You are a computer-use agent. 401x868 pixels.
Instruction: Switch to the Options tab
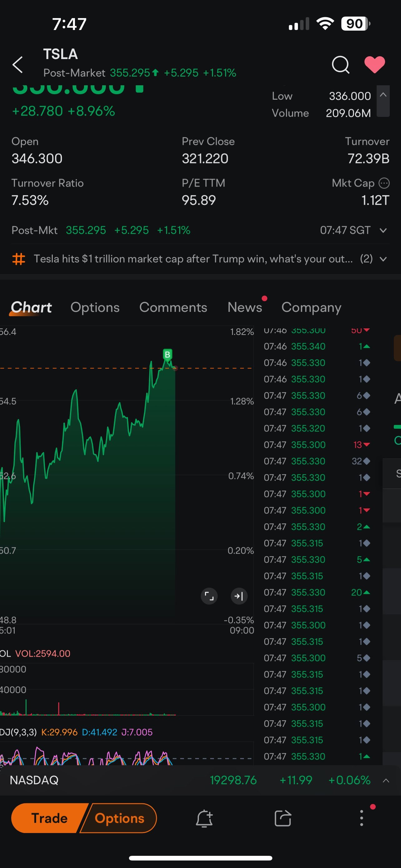tap(95, 307)
